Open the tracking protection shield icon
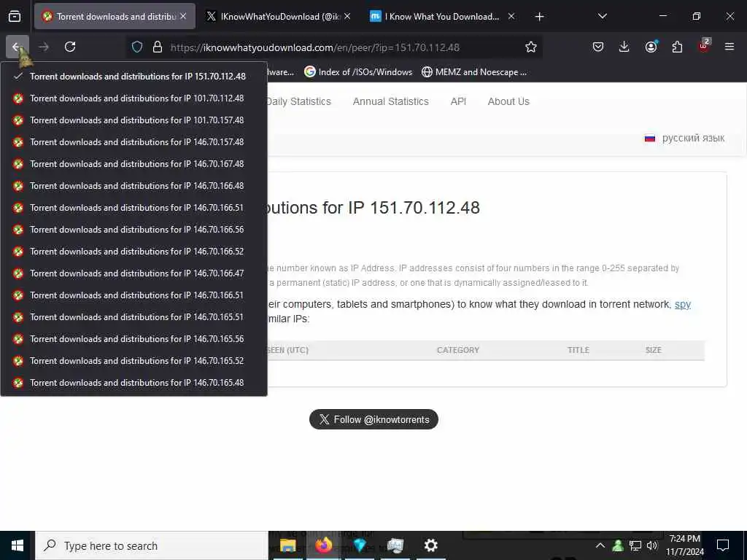The height and width of the screenshot is (560, 747). pos(137,47)
